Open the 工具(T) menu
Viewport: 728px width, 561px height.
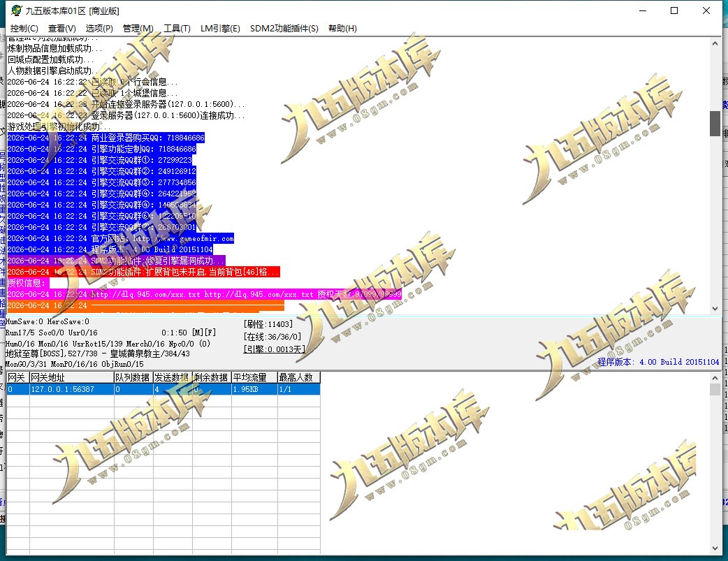[177, 29]
